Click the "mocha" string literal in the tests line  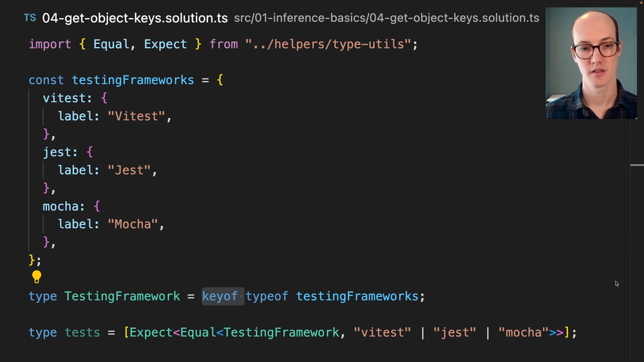tap(523, 333)
